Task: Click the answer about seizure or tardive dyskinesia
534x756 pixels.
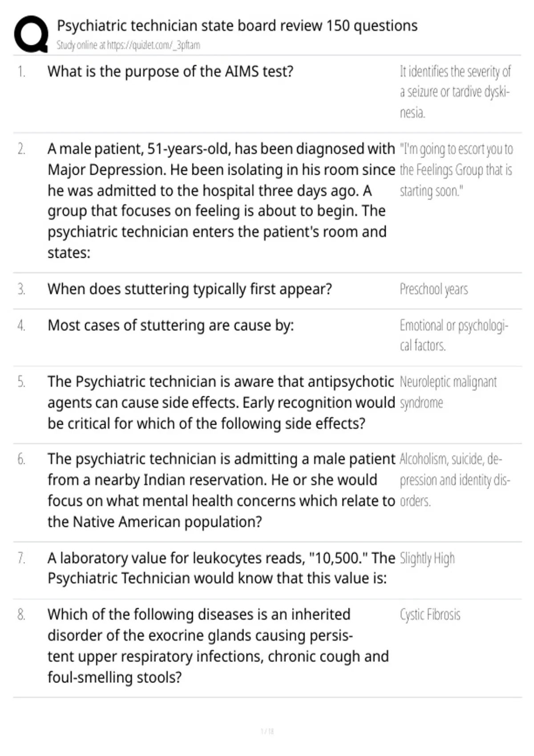Action: [x=455, y=92]
